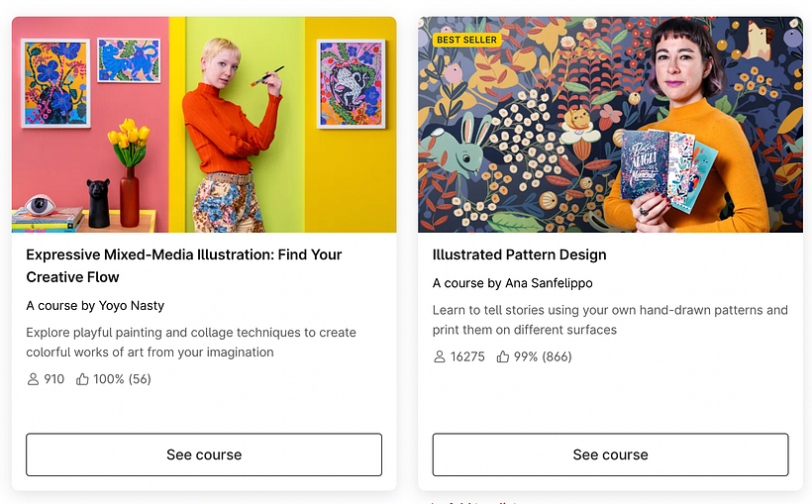Click the 99% (866) rating text
Screen dimensions: 812x504
click(543, 356)
